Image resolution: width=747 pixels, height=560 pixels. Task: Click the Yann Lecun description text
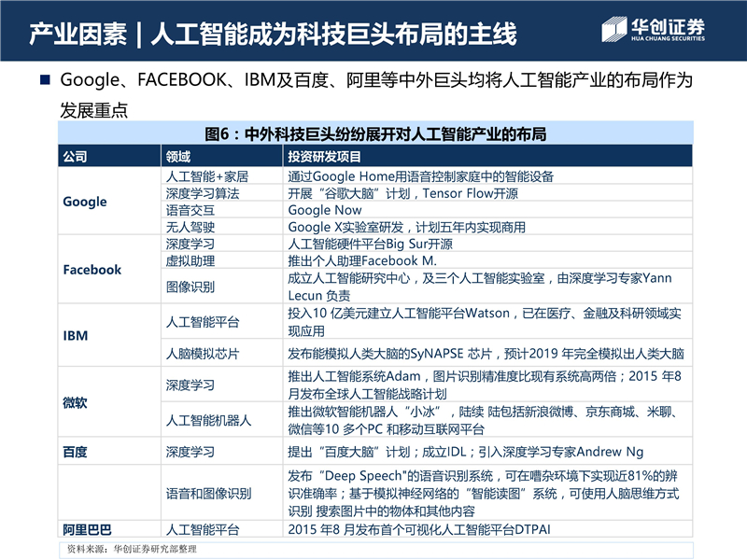pos(480,287)
